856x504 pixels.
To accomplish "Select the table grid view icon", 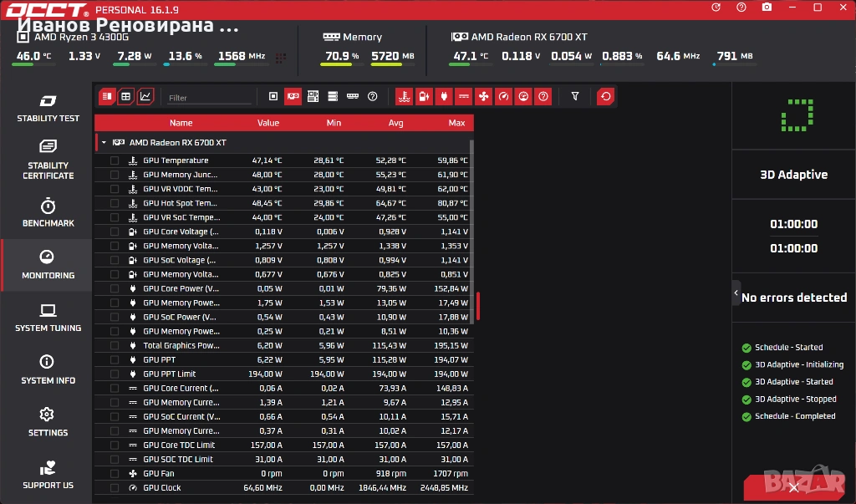I will [x=125, y=97].
